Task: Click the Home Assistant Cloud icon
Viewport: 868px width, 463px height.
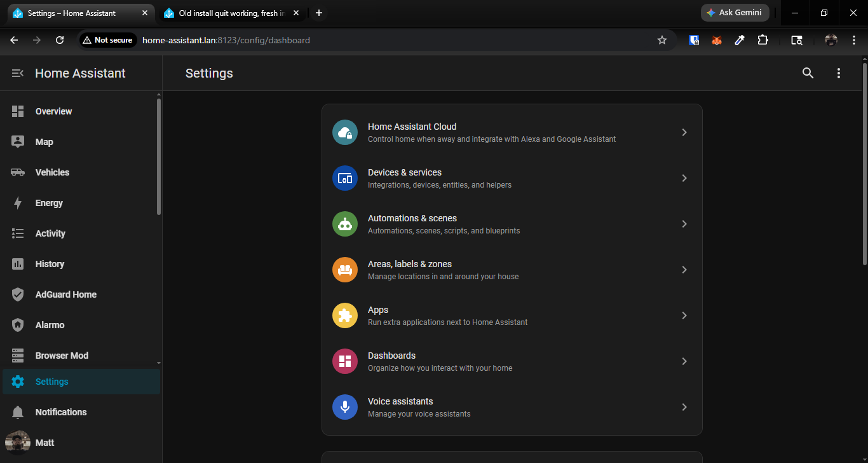Action: [345, 132]
